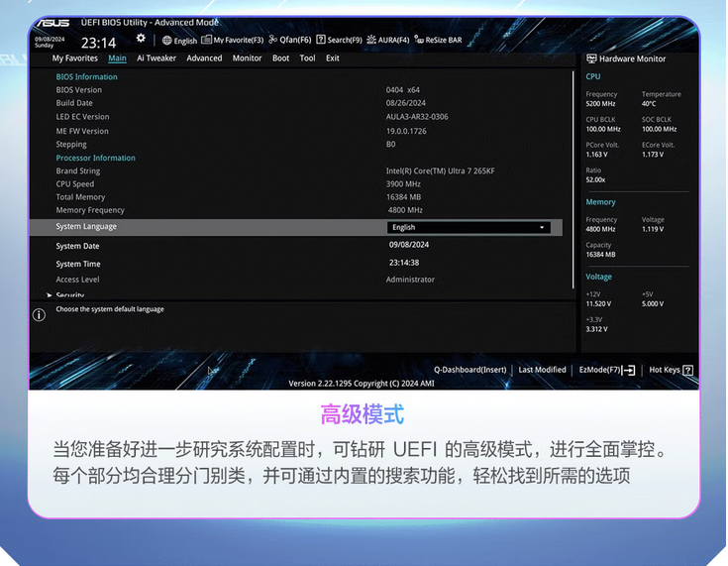The image size is (728, 566).
Task: Click Access Level Administrator value
Action: pyautogui.click(x=410, y=280)
